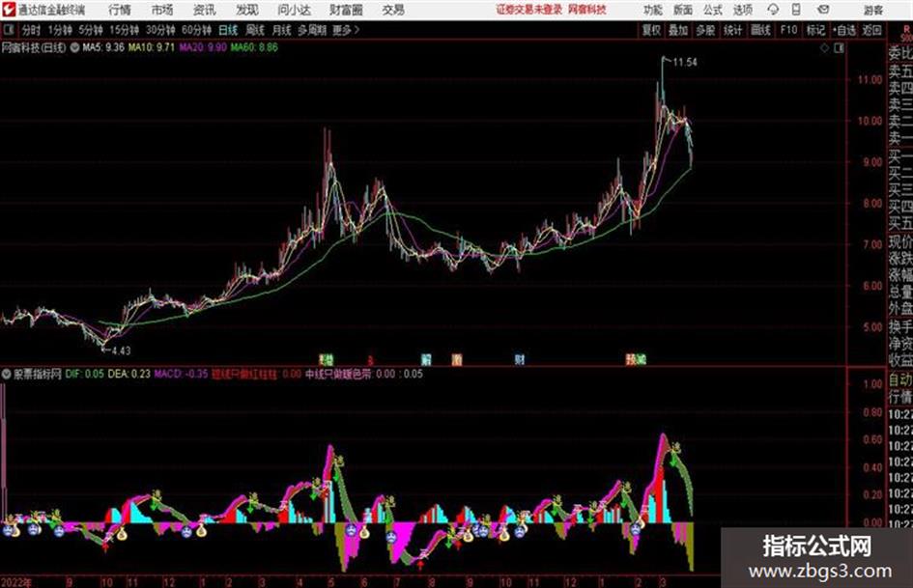This screenshot has width=913, height=588.
Task: Click the MA20: 9.90 value
Action: point(203,47)
